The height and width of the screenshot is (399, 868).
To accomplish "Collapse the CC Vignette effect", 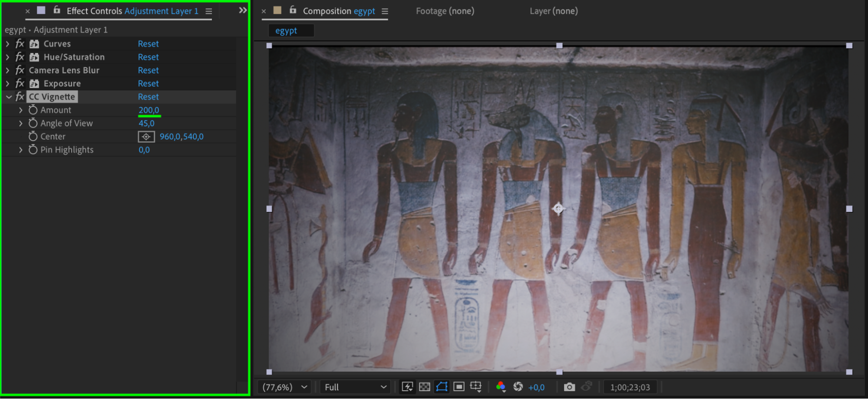I will click(x=9, y=97).
